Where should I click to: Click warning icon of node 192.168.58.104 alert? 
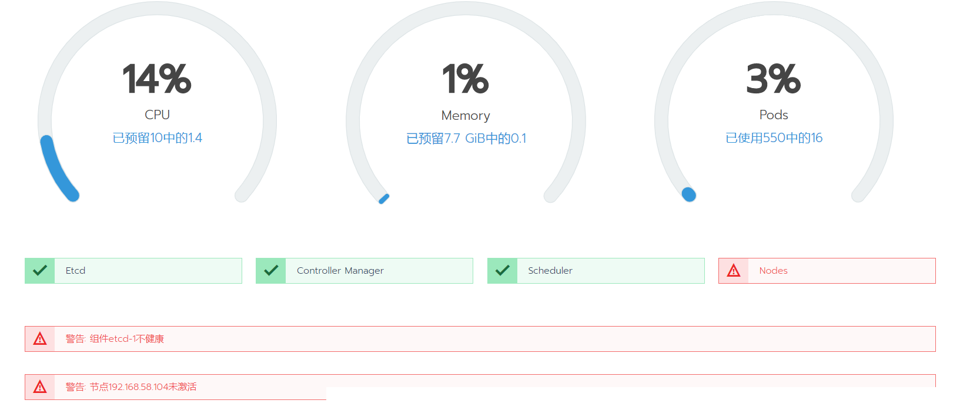point(40,387)
